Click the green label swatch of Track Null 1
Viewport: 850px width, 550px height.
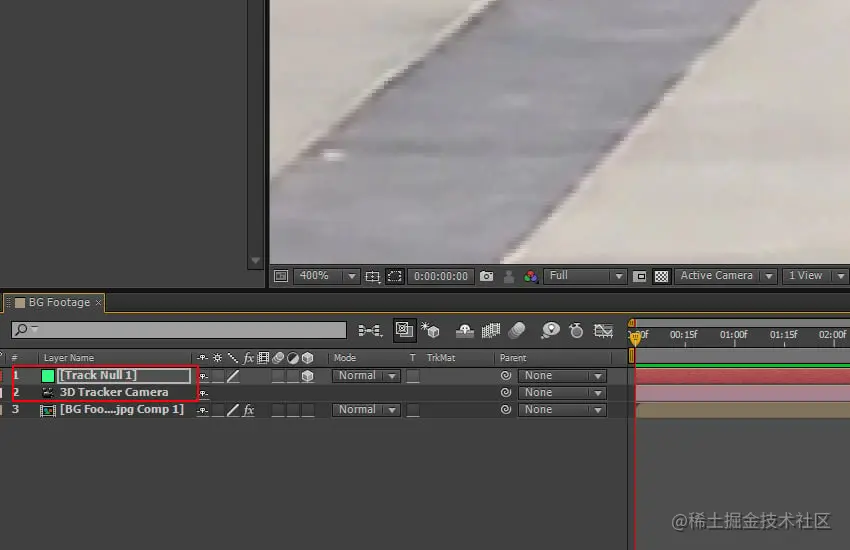[x=48, y=376]
